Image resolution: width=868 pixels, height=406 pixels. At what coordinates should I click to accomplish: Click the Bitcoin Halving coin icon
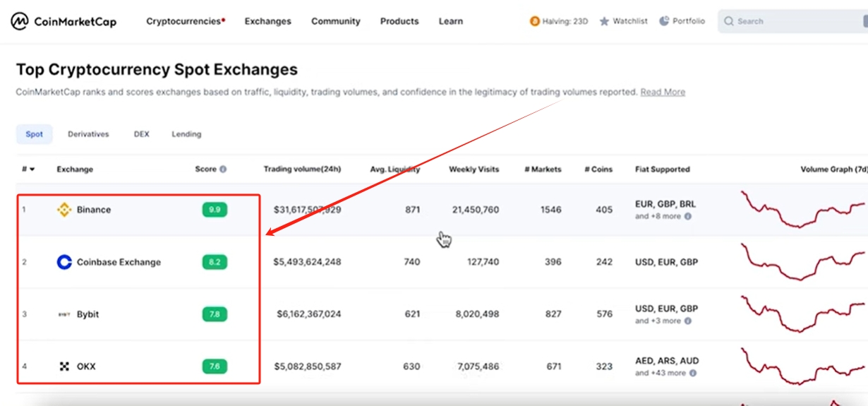pyautogui.click(x=535, y=21)
